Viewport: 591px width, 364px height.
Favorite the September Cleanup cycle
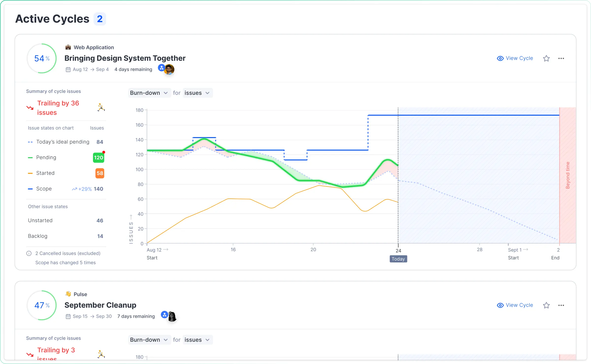pos(546,305)
